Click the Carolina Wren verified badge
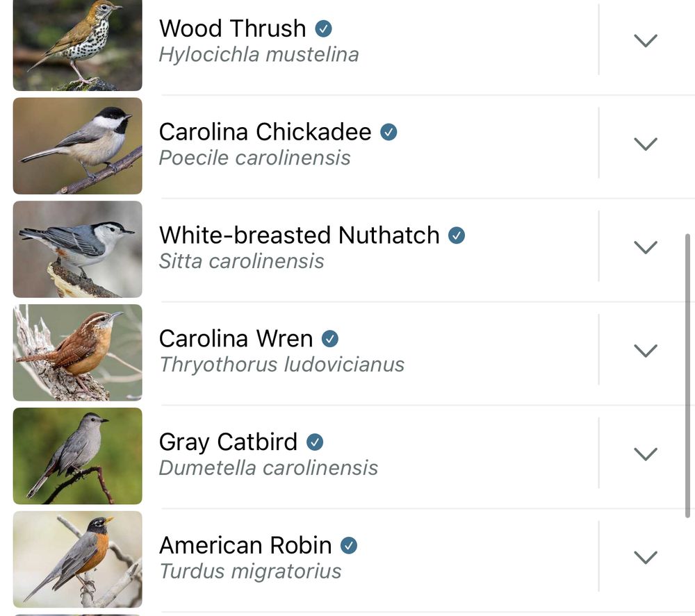 click(x=330, y=339)
